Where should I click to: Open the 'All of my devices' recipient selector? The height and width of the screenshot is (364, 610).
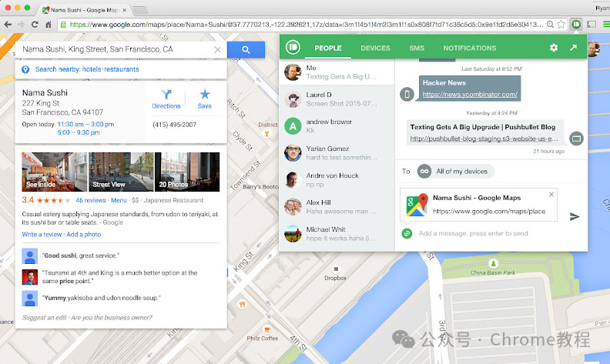(455, 172)
